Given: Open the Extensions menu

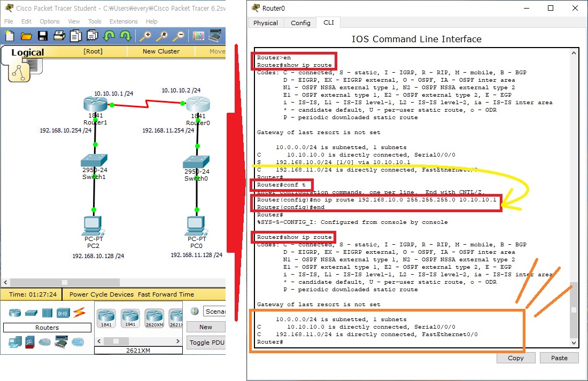Looking at the screenshot, I should (123, 21).
